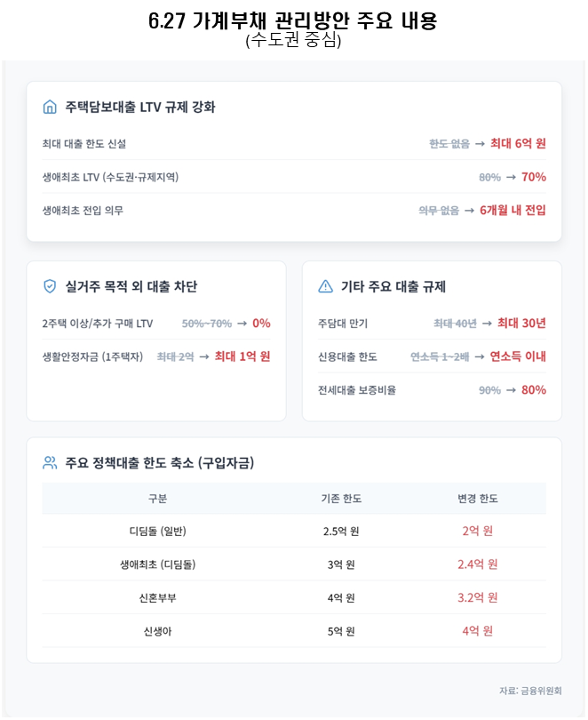Click the arrow before 최대 6억 원
Viewport: 588px width, 720px height.
tap(480, 144)
